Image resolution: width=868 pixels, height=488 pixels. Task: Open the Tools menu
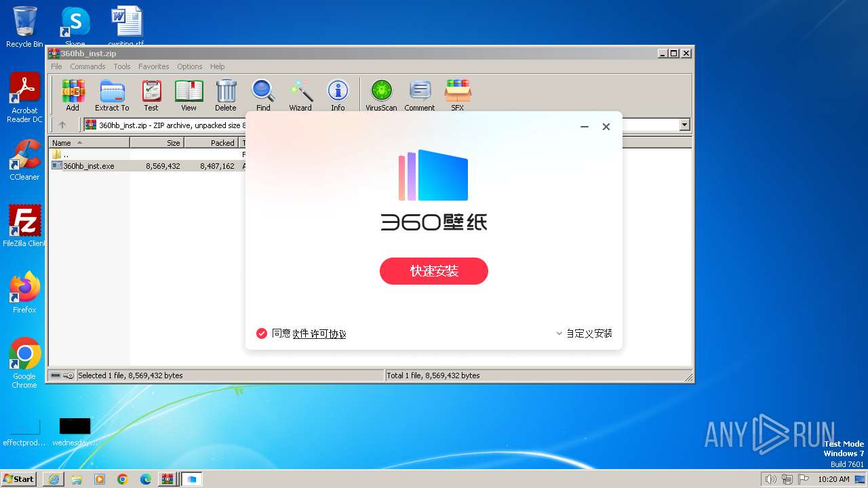tap(122, 66)
